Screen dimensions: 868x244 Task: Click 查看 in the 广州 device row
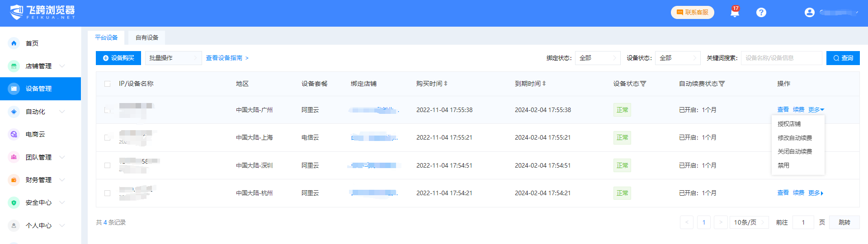pyautogui.click(x=783, y=110)
